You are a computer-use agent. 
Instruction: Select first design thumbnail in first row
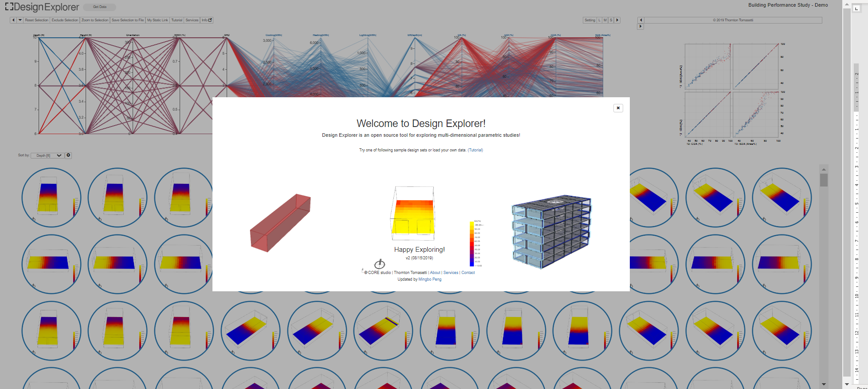click(51, 198)
